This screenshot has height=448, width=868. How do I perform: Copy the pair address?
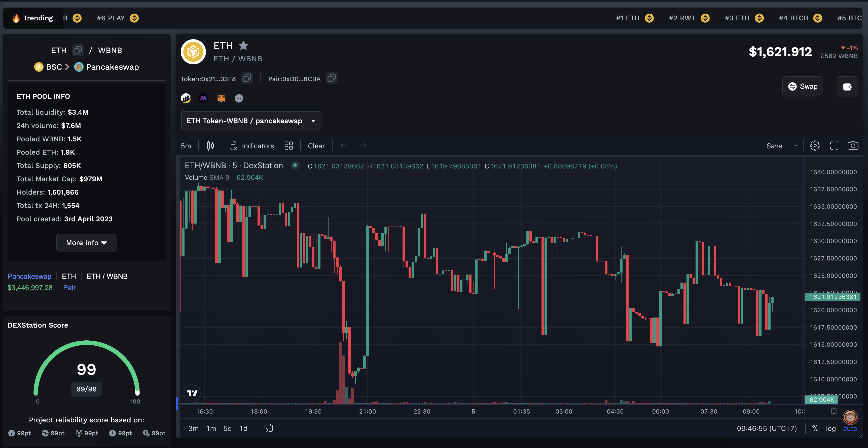[x=332, y=78]
